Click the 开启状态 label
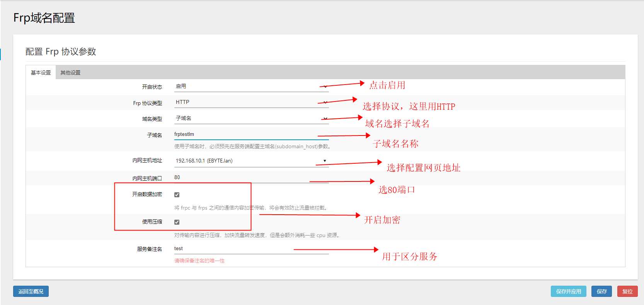This screenshot has width=644, height=305. [x=152, y=87]
